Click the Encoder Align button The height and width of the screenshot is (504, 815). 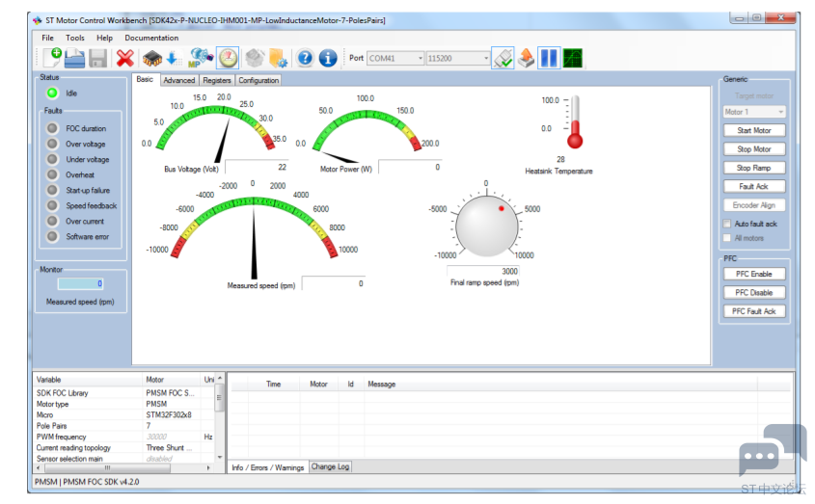click(754, 205)
